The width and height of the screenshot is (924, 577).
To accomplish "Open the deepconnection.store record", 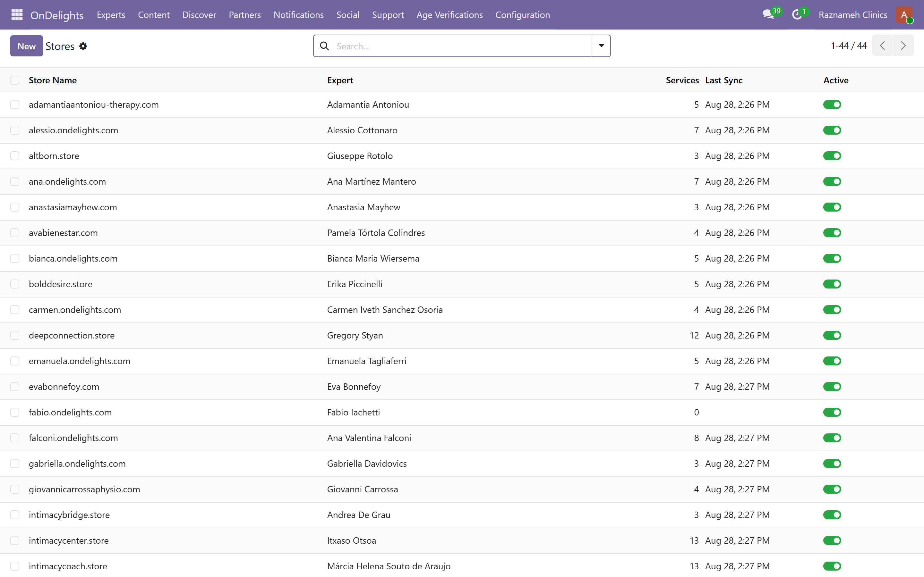I will (72, 335).
